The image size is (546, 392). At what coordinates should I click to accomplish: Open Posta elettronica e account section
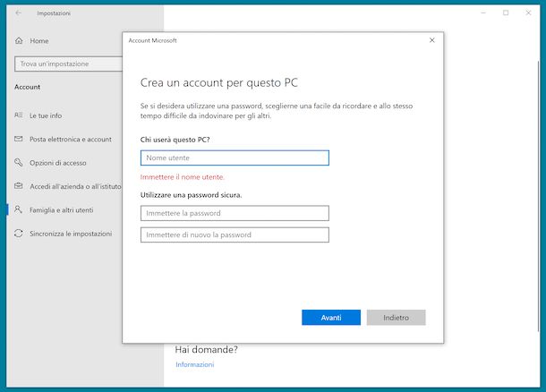point(71,140)
